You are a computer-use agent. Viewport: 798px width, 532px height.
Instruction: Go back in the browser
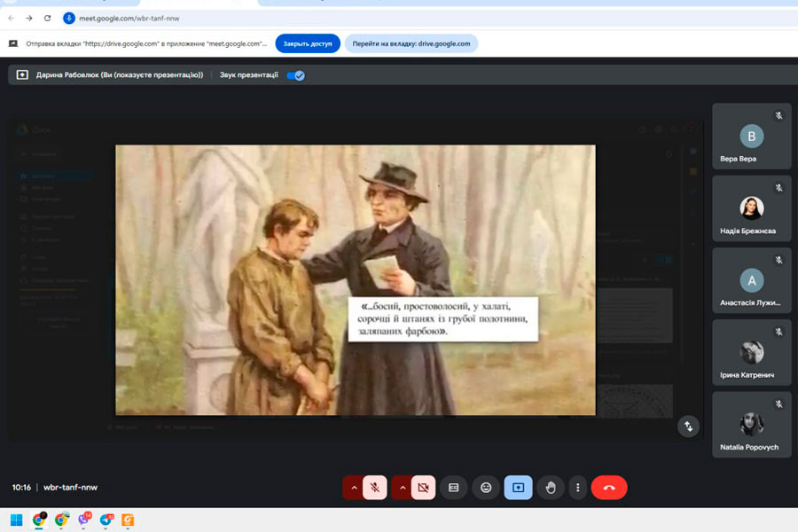point(12,19)
